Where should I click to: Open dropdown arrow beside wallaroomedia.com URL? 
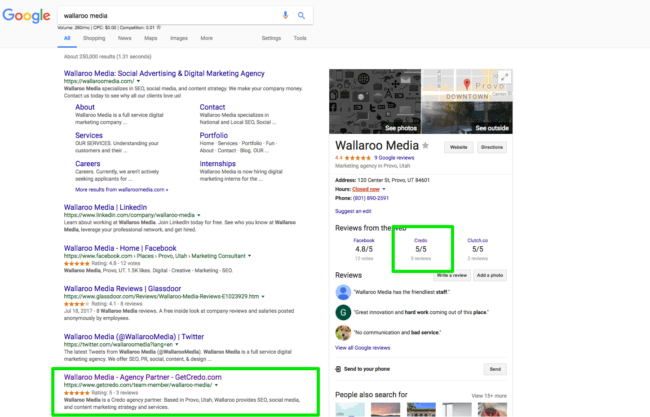coord(138,81)
